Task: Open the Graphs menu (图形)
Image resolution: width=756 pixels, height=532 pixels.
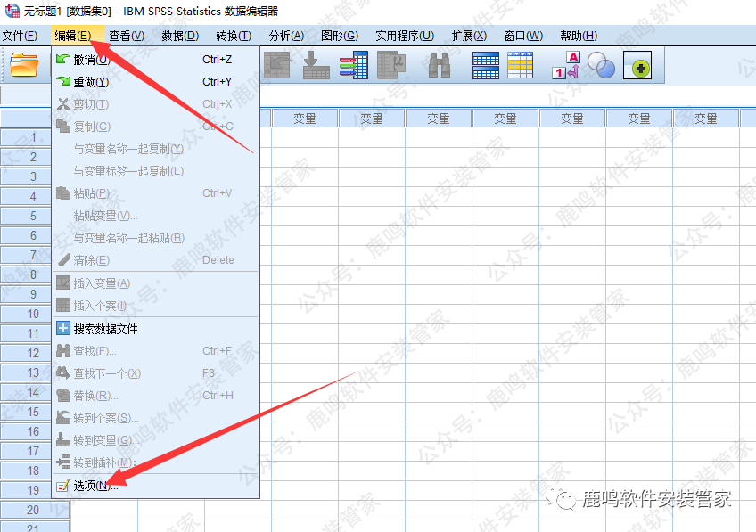Action: pyautogui.click(x=340, y=36)
